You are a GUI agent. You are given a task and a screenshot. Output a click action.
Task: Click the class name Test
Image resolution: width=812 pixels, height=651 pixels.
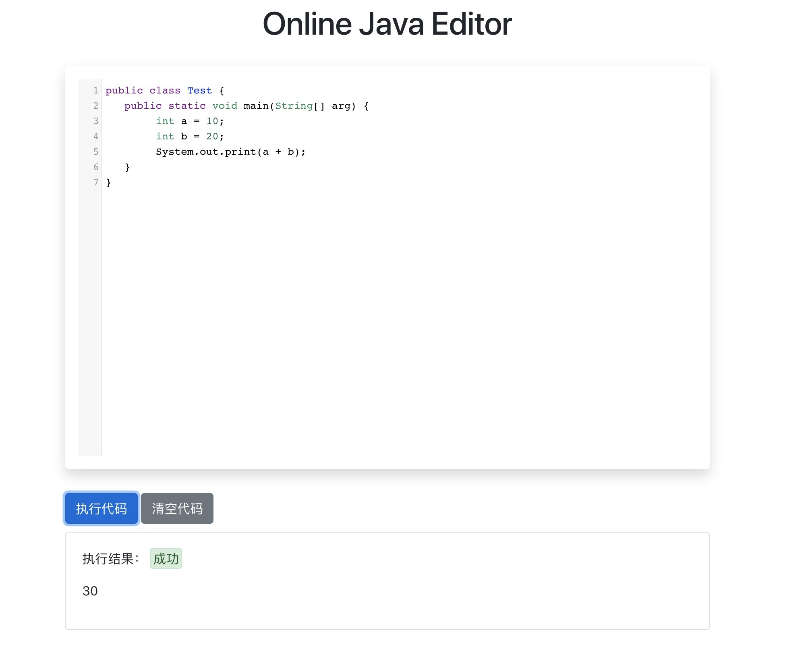pos(199,91)
